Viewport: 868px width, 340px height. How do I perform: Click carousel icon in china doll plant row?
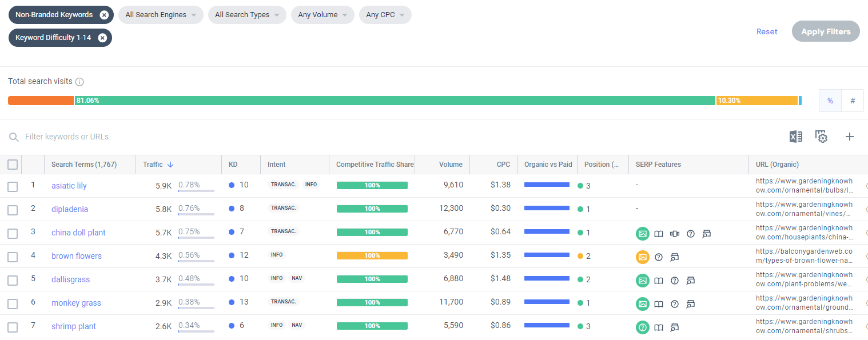point(675,234)
